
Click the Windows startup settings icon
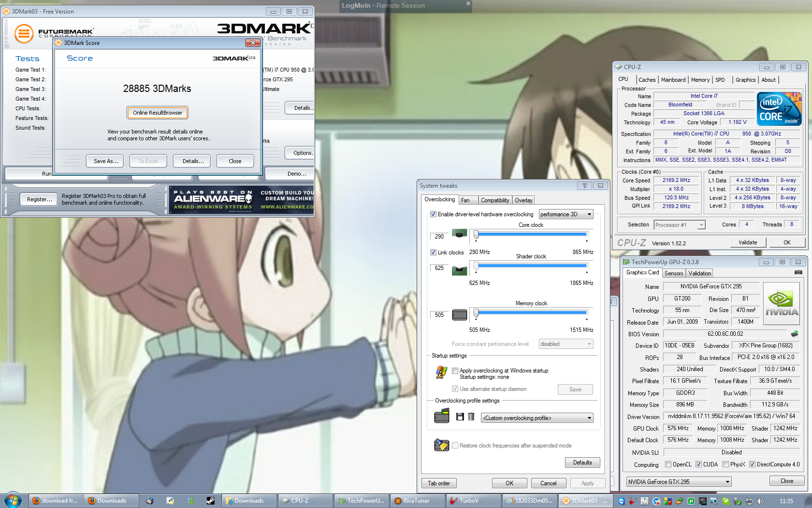(441, 372)
